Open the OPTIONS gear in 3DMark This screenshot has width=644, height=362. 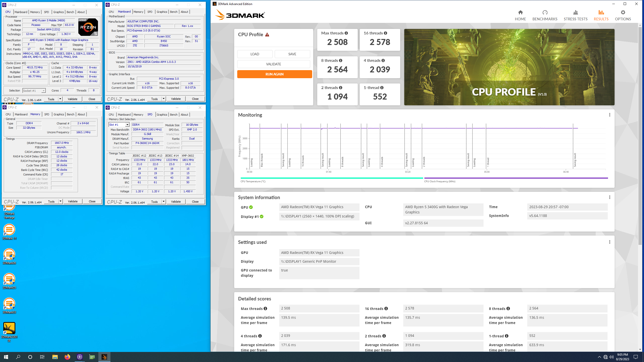pyautogui.click(x=623, y=15)
